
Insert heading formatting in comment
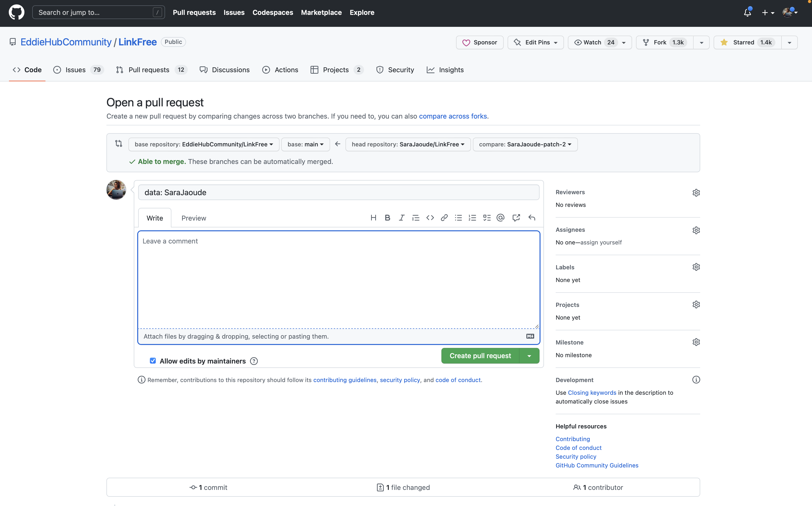point(373,218)
